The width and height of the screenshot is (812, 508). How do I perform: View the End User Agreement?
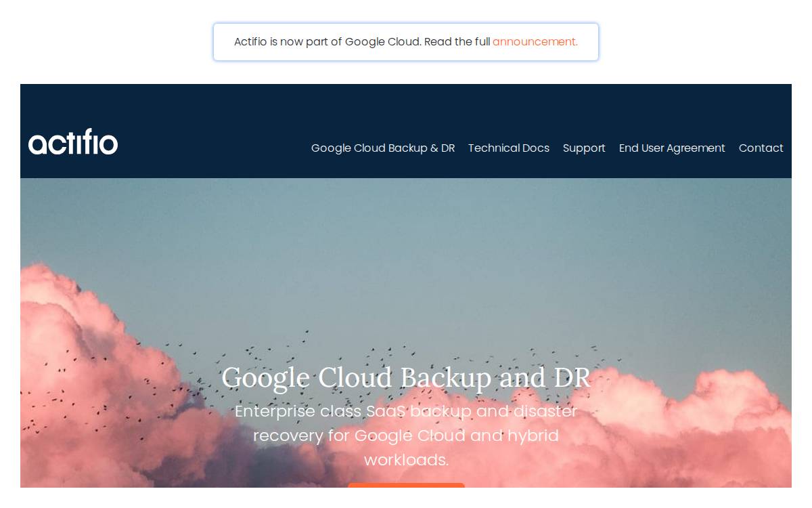pos(672,148)
